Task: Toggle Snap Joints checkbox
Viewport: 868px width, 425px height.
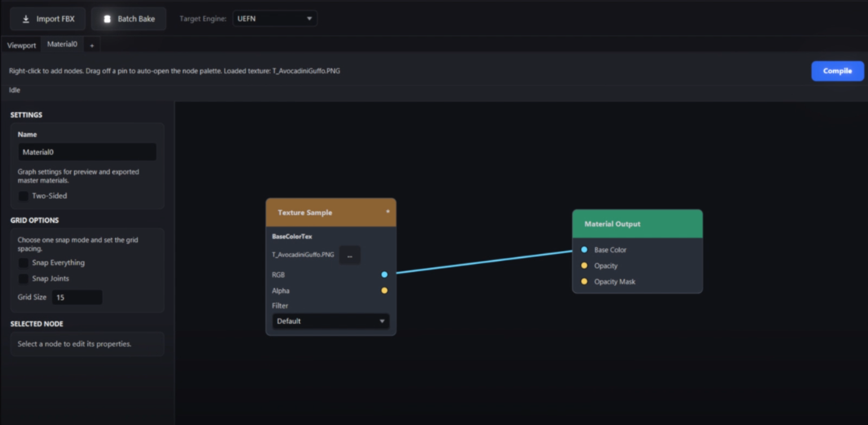Action: [x=24, y=279]
